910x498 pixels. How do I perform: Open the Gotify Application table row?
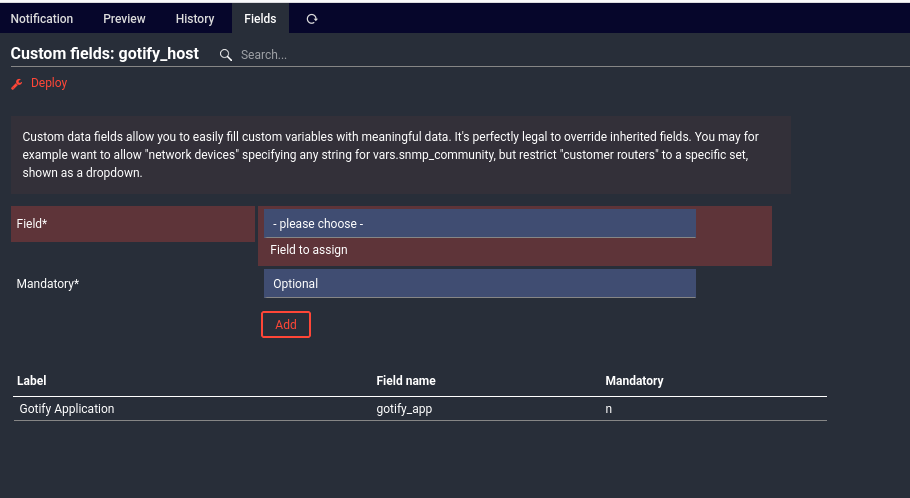point(66,409)
